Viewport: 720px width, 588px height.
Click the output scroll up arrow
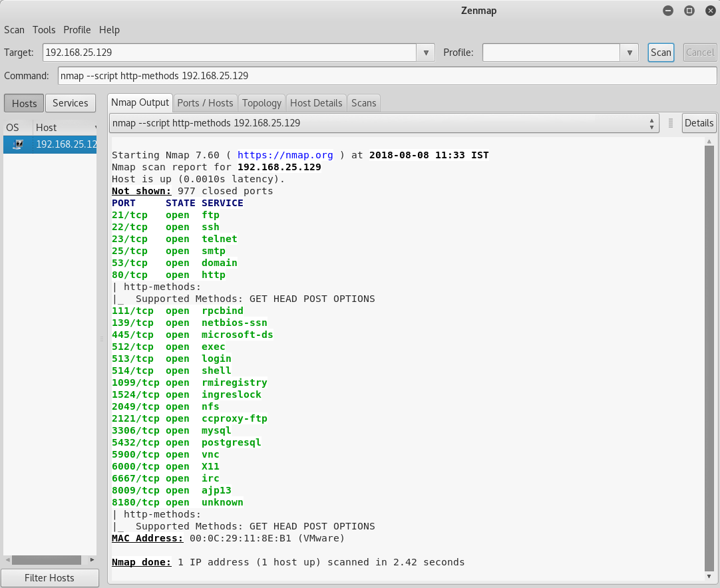(709, 142)
